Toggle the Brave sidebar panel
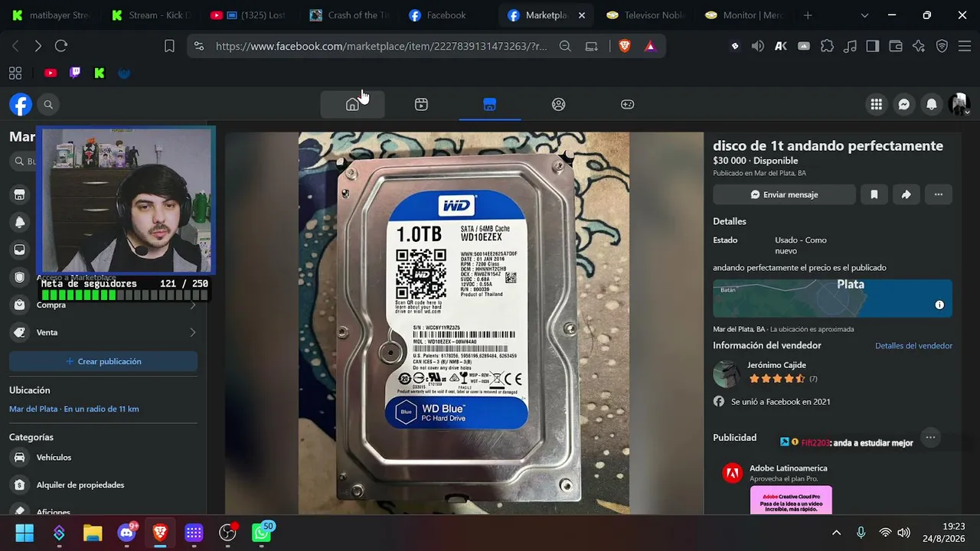The width and height of the screenshot is (980, 551). coord(873,46)
